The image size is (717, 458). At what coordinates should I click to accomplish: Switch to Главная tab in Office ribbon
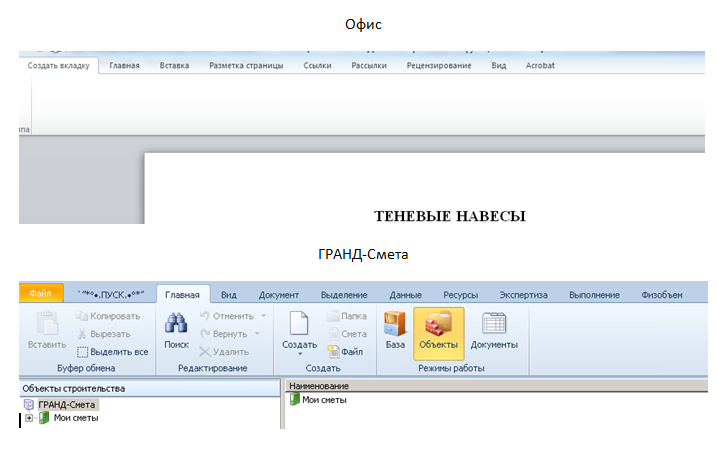coord(124,65)
